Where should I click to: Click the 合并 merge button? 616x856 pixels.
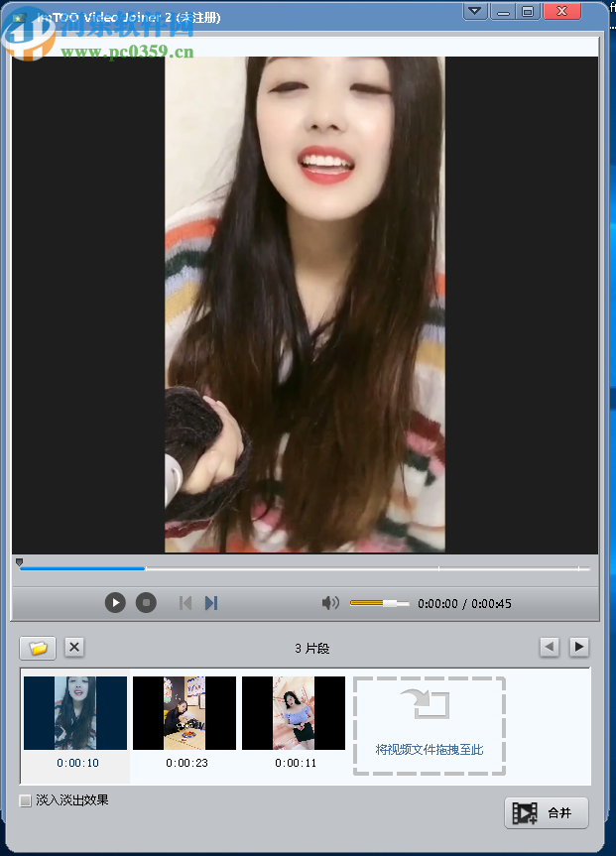click(x=547, y=813)
